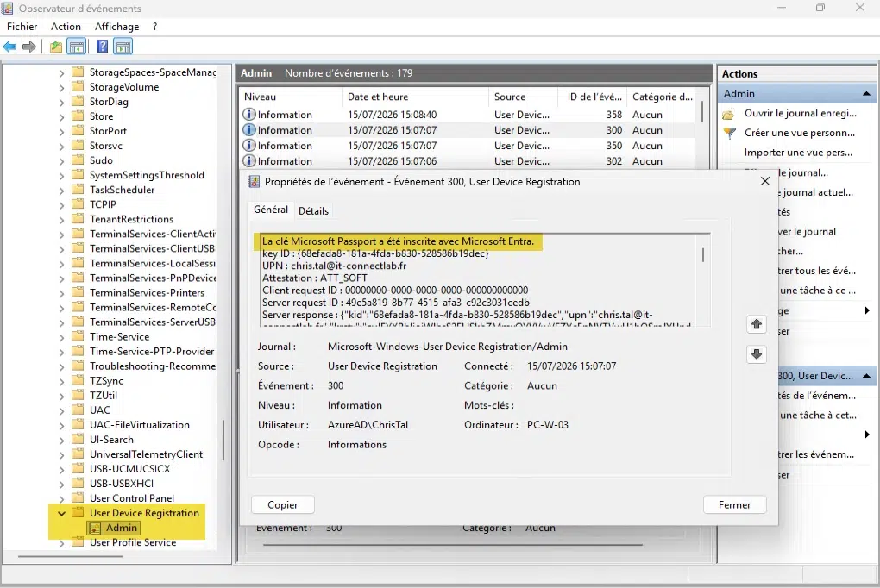Click Importer une vue personnalisée action
880x588 pixels.
click(798, 153)
